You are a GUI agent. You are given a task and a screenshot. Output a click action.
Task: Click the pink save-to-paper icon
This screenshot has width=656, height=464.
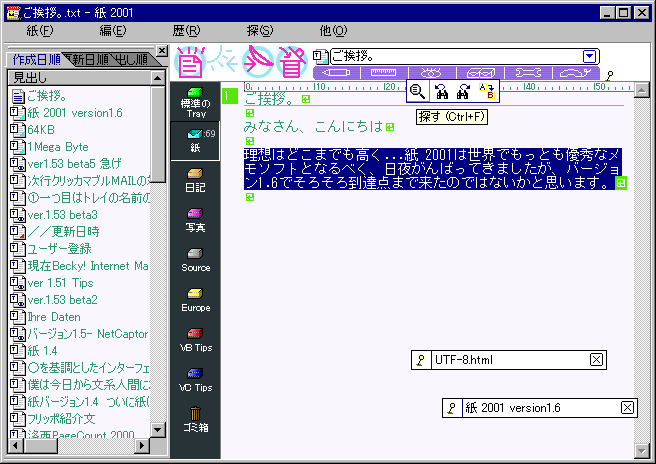(292, 62)
